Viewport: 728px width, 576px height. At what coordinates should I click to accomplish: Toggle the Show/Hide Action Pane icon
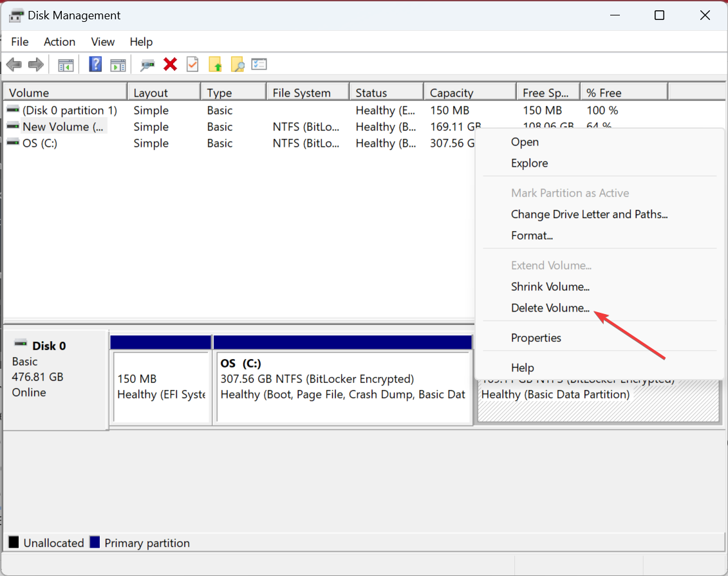tap(118, 65)
